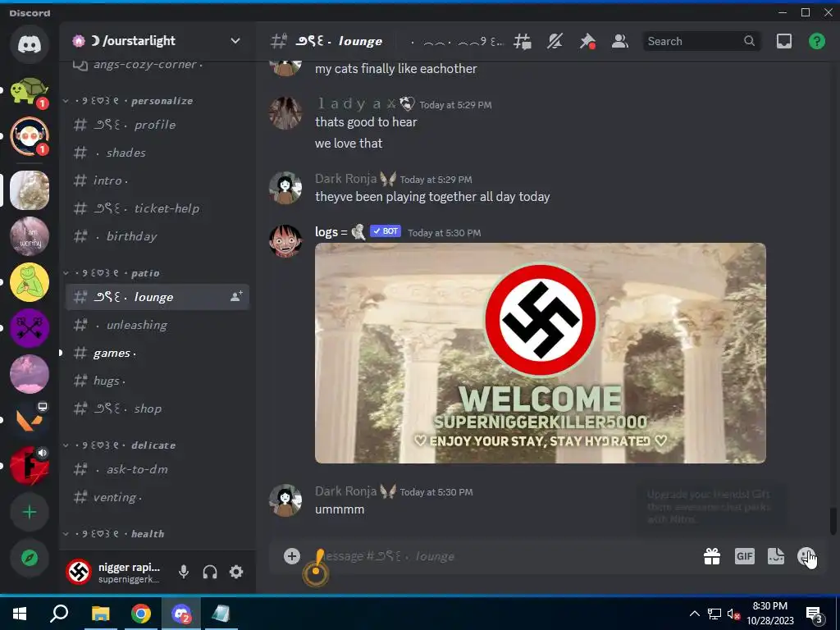This screenshot has width=840, height=630.
Task: Open the muted volume tray icon
Action: pyautogui.click(x=733, y=614)
